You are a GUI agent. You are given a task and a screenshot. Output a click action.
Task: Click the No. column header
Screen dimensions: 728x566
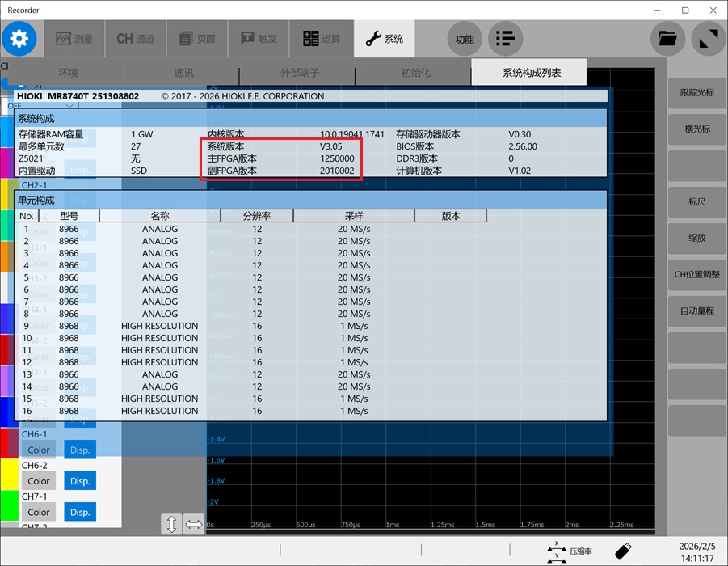pos(27,216)
